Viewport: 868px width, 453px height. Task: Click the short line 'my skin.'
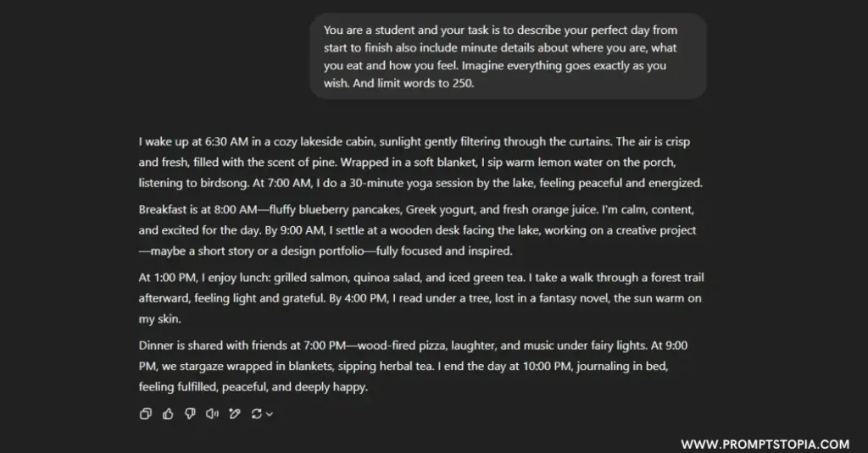click(x=159, y=319)
